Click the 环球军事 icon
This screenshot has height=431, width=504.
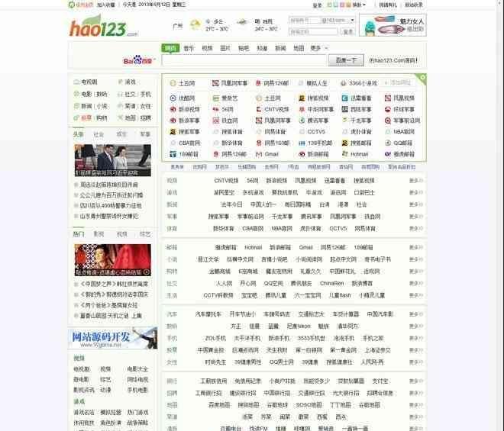click(388, 110)
